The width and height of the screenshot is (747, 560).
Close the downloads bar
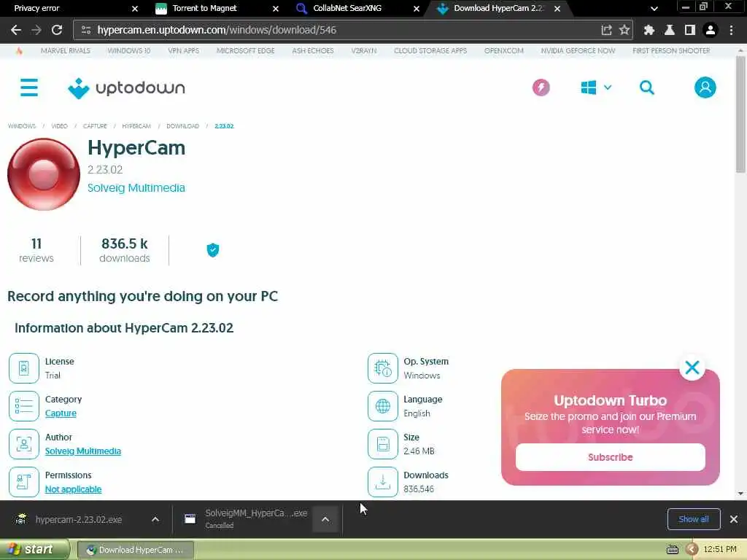(734, 519)
